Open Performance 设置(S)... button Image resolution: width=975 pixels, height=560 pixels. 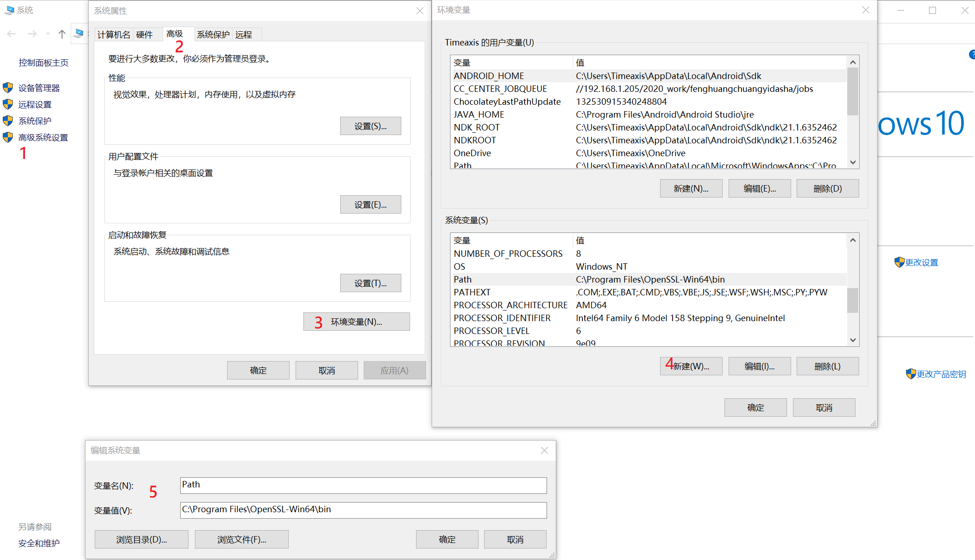click(x=371, y=126)
